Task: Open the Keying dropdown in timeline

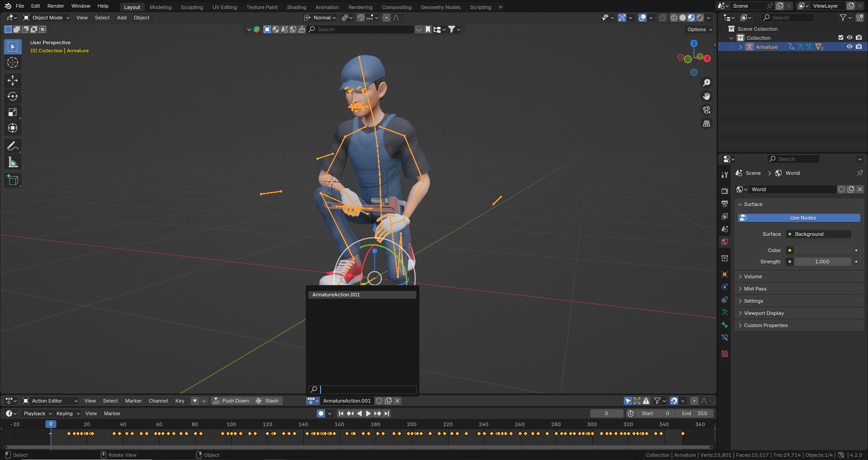Action: [67, 413]
